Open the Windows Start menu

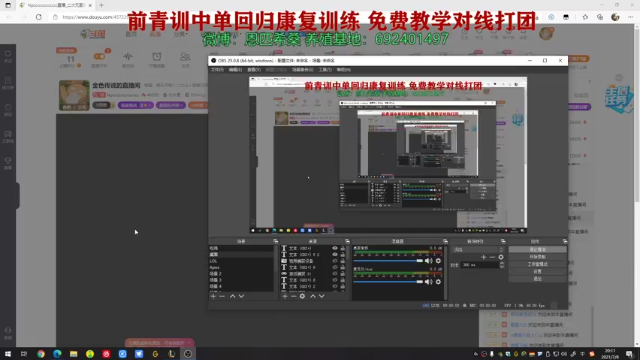(x=8, y=353)
